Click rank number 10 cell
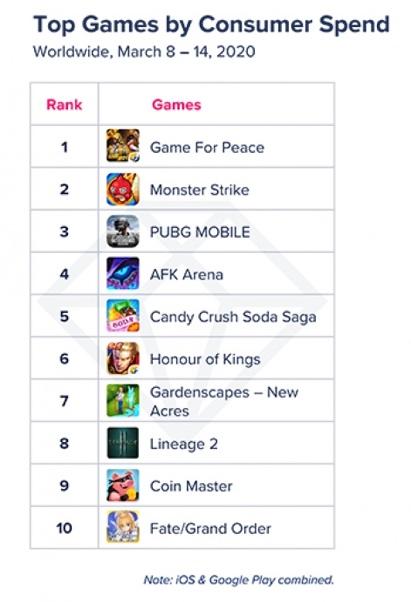Image resolution: width=411 pixels, height=602 pixels. tap(64, 528)
